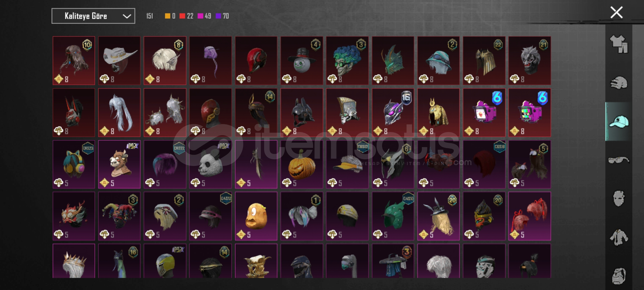The width and height of the screenshot is (644, 290).
Task: Expand the Kaliteye Göre sorting dropdown
Action: pos(93,16)
